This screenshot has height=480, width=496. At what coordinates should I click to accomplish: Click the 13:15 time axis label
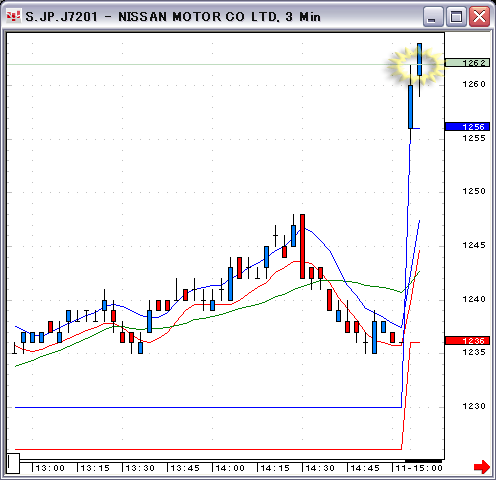click(x=95, y=468)
